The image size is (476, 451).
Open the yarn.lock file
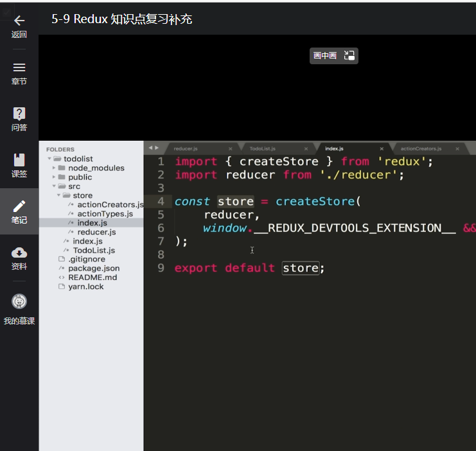point(85,287)
